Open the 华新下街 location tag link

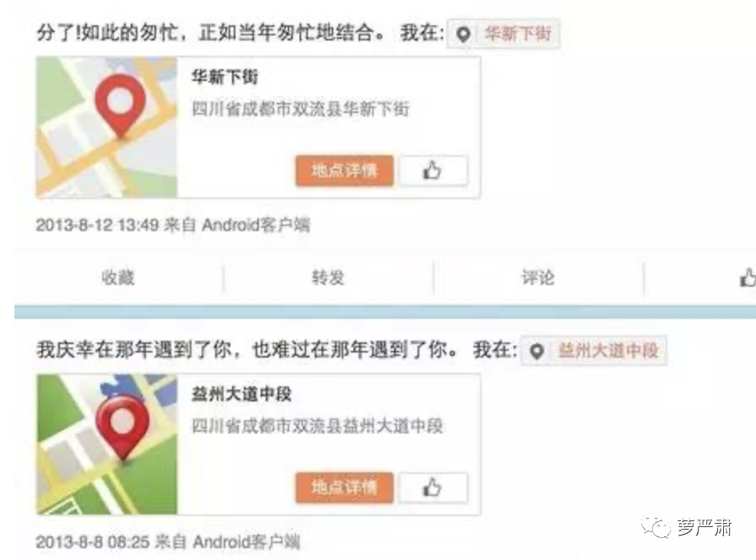click(518, 34)
